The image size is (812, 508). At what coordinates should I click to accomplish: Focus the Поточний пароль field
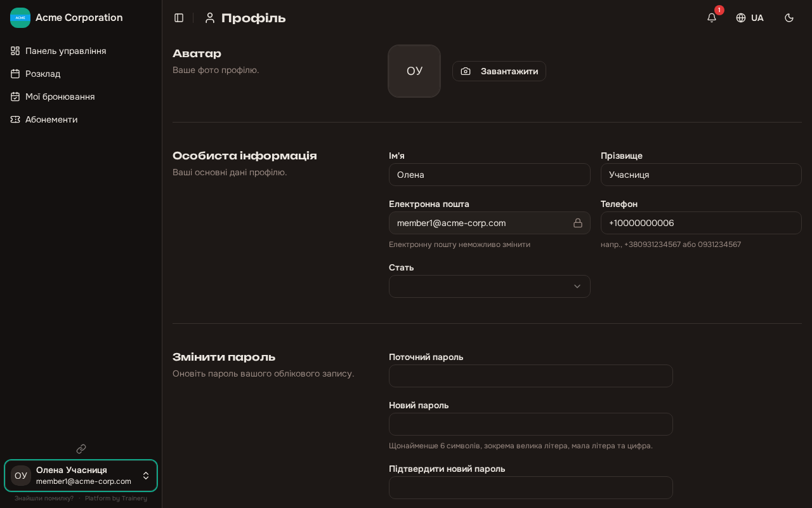[x=531, y=376]
